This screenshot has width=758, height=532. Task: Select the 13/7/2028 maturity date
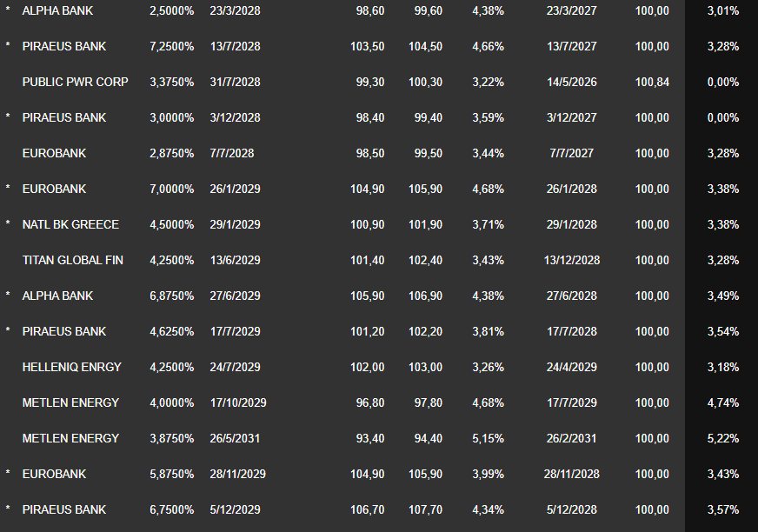click(x=235, y=46)
